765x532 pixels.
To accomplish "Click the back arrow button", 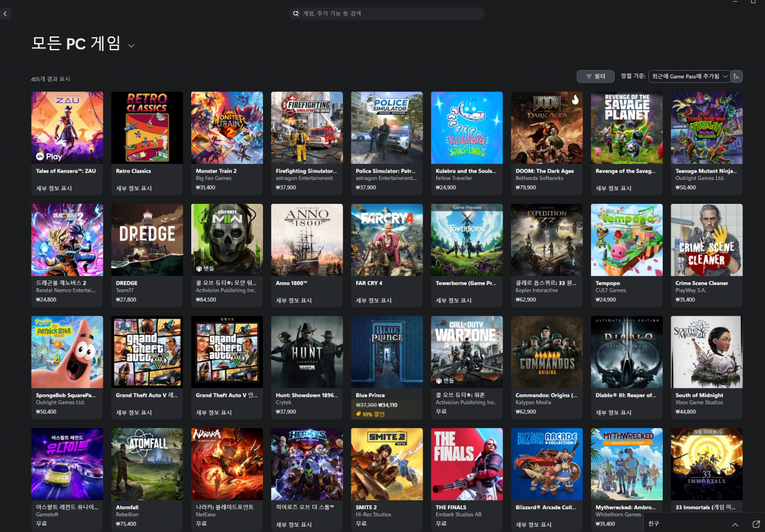I will click(5, 13).
